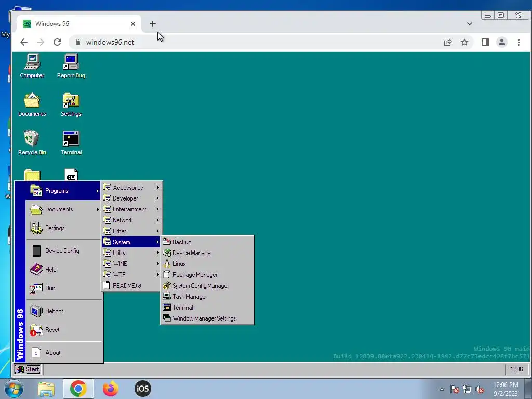
Task: Expand the WINE submenu
Action: (x=131, y=263)
